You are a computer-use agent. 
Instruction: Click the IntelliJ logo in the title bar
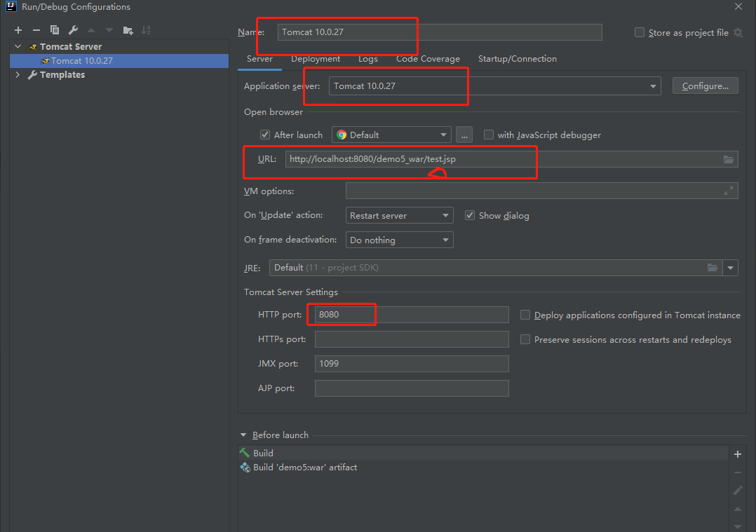tap(11, 6)
